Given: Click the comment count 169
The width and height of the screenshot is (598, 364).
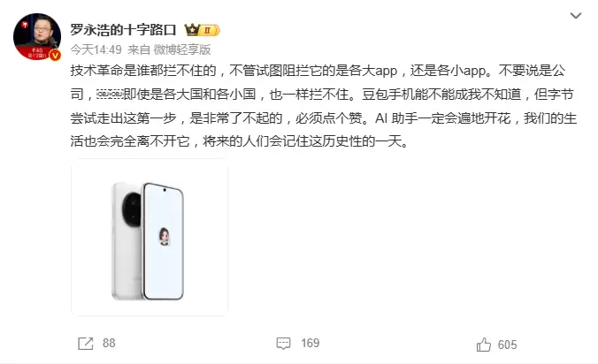Looking at the screenshot, I should click(310, 343).
